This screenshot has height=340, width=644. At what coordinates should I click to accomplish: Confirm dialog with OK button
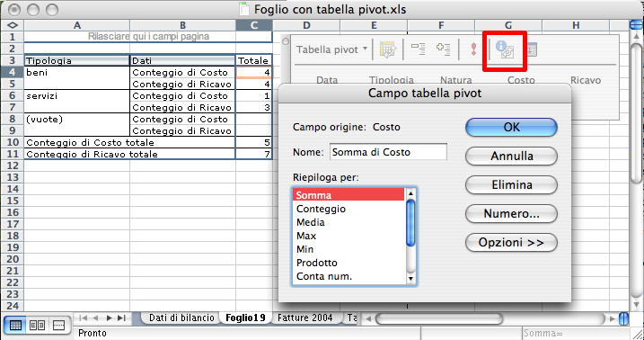pyautogui.click(x=511, y=128)
